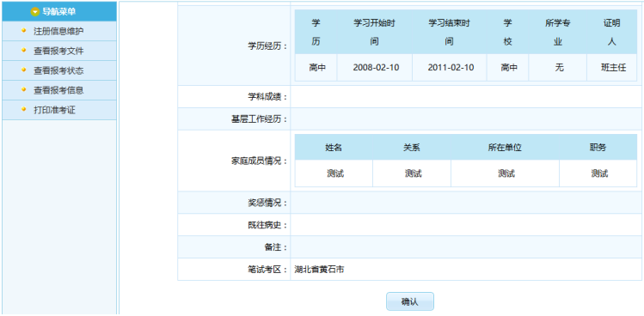Click 测试 under the 关系 column
Viewport: 644px width, 316px height.
point(414,173)
